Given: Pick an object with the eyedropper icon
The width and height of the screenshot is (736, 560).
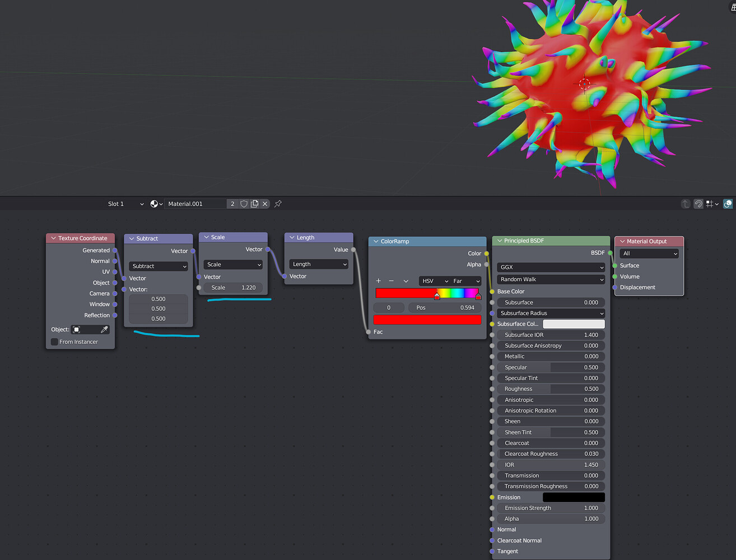Looking at the screenshot, I should pos(104,330).
